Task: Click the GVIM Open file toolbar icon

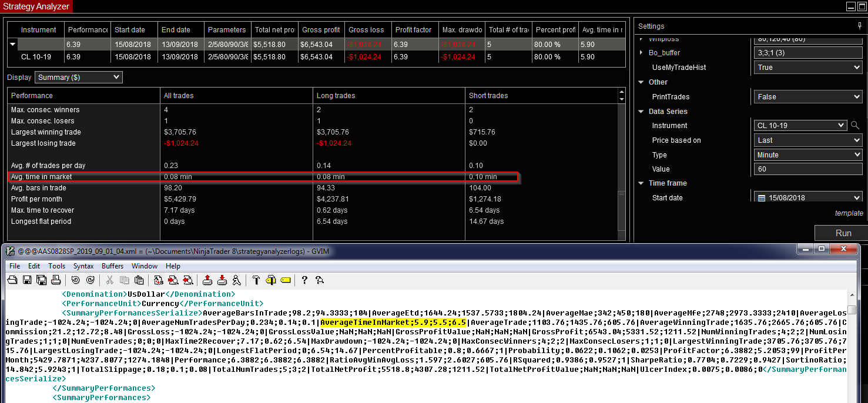Action: 12,280
